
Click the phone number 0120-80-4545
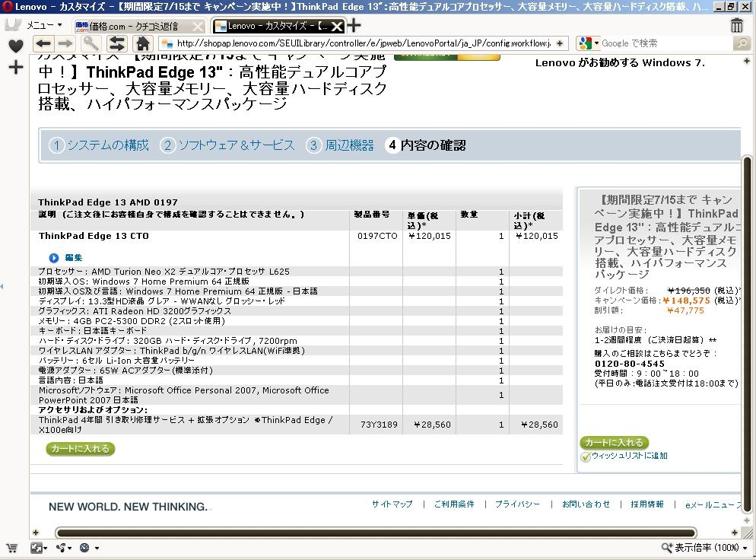click(x=630, y=364)
